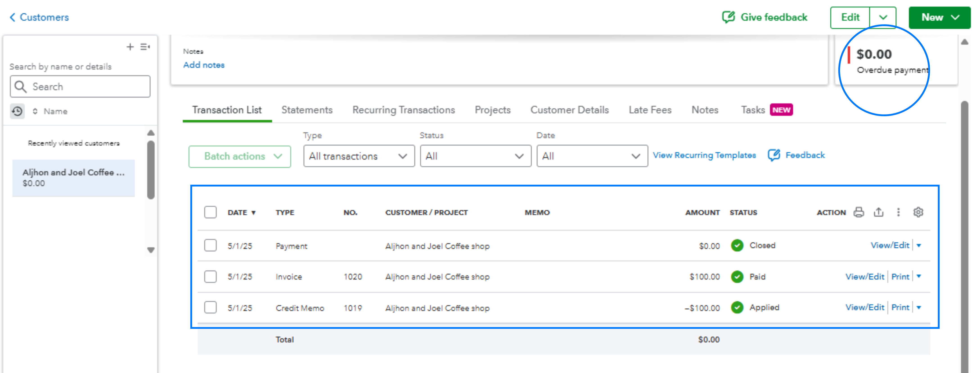Image resolution: width=980 pixels, height=373 pixels.
Task: Expand Invoice row action arrow
Action: point(919,277)
